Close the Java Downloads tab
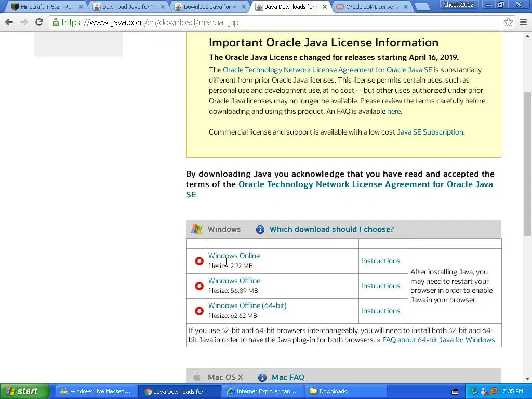Screen dimensions: 532x399 click(325, 7)
